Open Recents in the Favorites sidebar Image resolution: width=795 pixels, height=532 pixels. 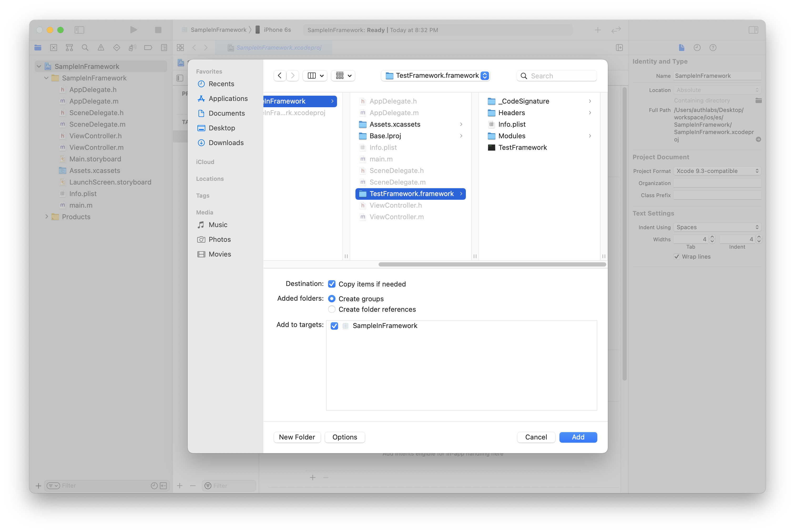(x=221, y=84)
